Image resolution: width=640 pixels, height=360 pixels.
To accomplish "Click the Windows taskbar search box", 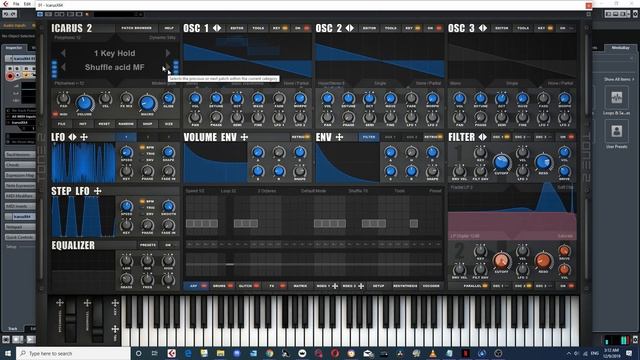I will tap(73, 353).
